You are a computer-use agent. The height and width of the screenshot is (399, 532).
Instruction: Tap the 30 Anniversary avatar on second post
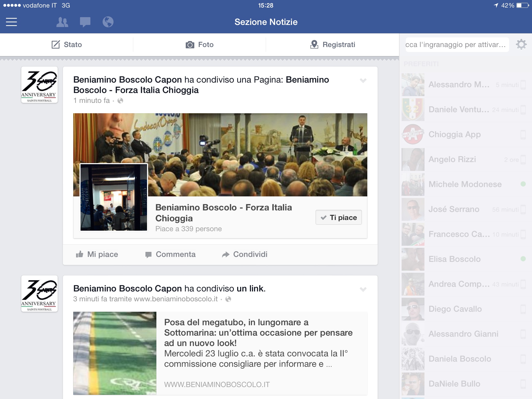39,294
